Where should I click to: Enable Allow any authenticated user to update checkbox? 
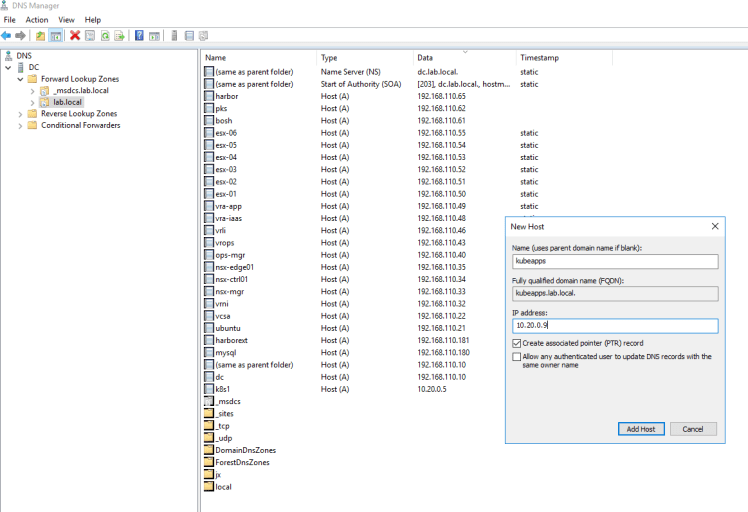pos(516,356)
